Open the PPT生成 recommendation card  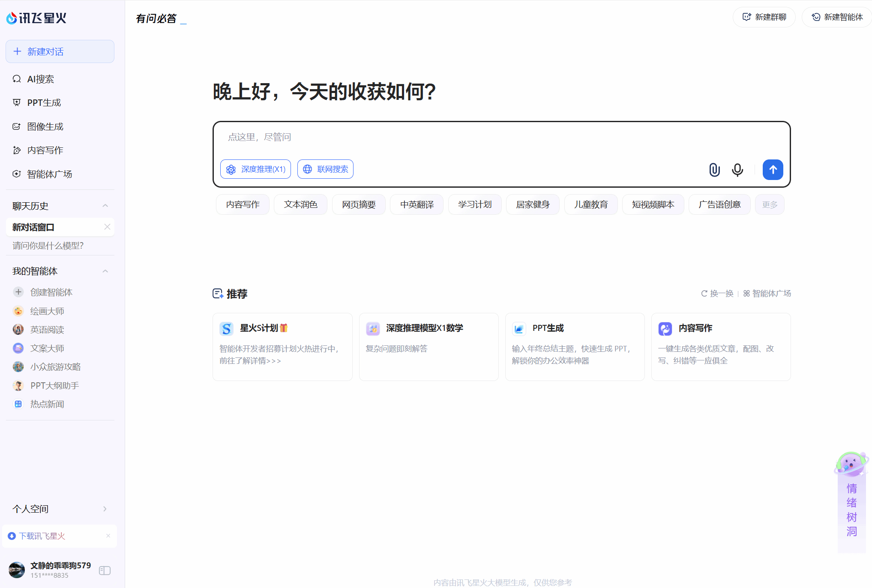[x=575, y=347]
